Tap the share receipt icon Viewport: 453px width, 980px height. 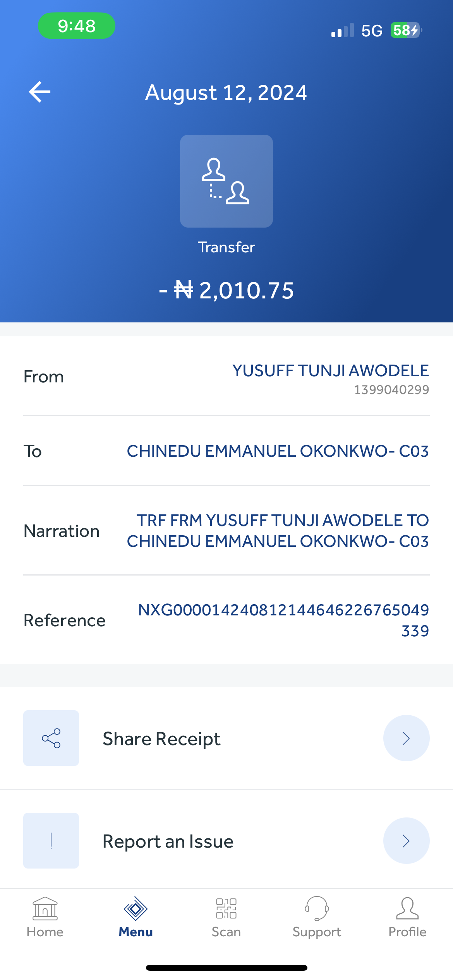pos(51,738)
